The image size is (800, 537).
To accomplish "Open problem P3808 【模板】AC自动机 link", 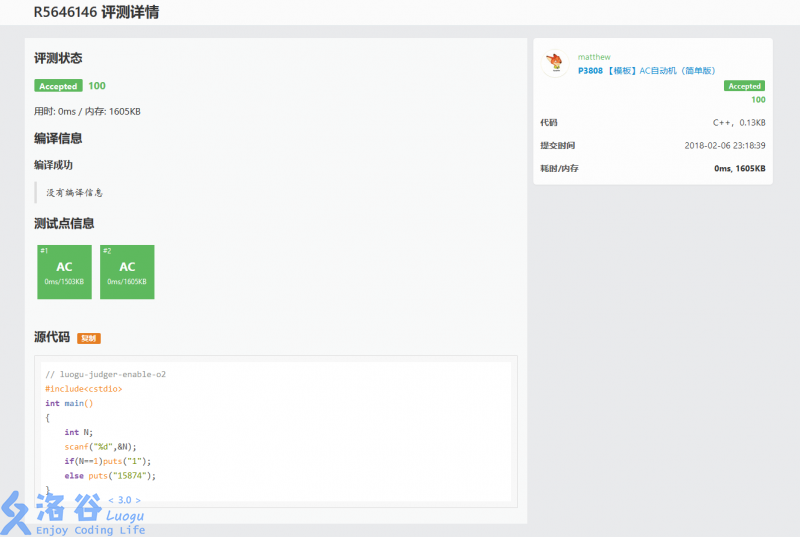I will coord(646,71).
